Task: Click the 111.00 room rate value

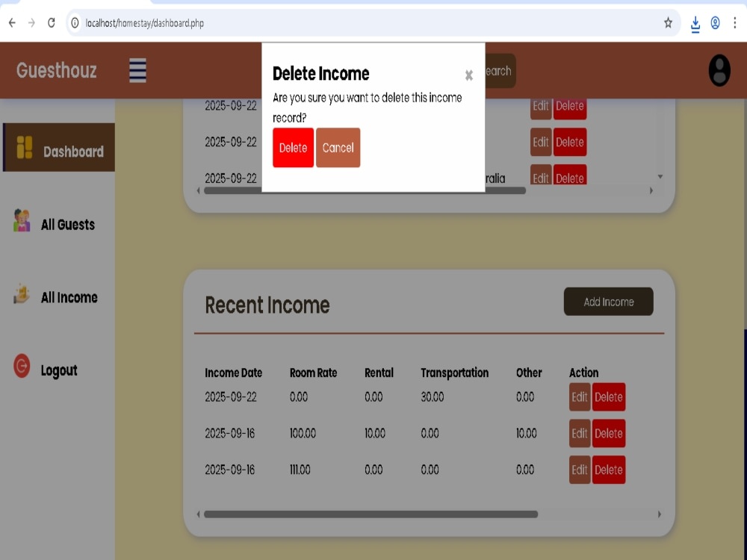Action: (x=300, y=470)
